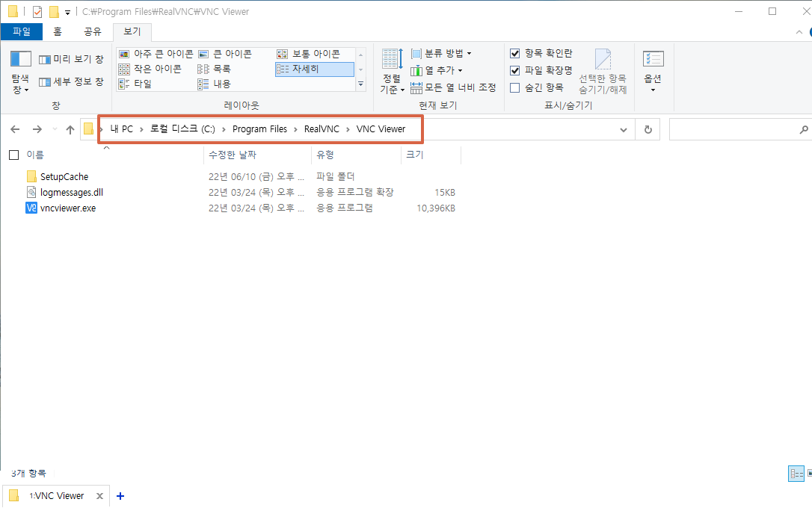Select 목록 list layout
The width and height of the screenshot is (812, 508).
(215, 69)
